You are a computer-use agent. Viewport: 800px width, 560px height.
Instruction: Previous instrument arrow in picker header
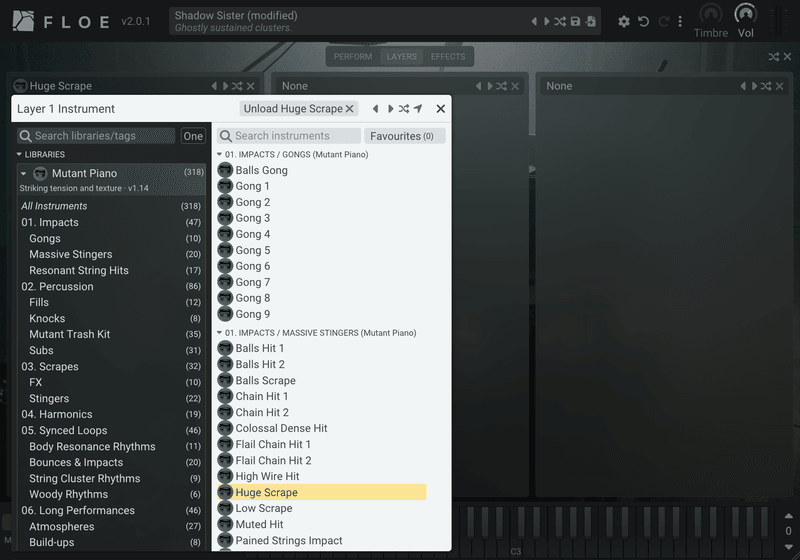click(376, 109)
